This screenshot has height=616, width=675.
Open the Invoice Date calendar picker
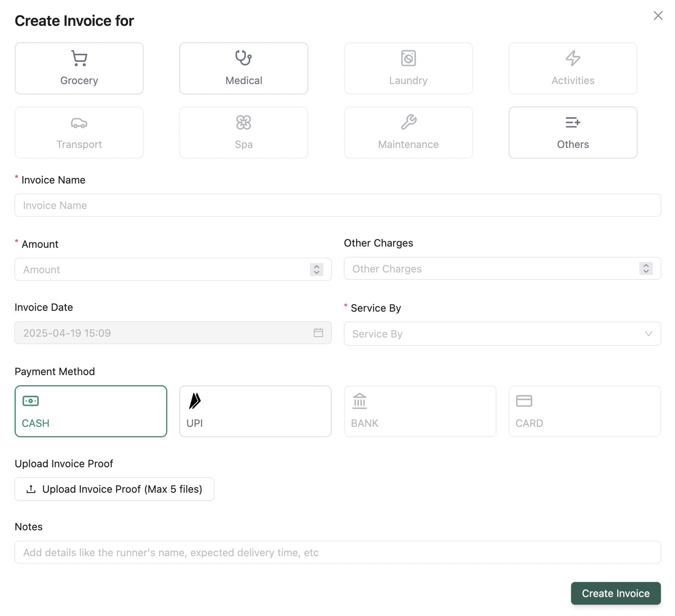click(x=319, y=333)
